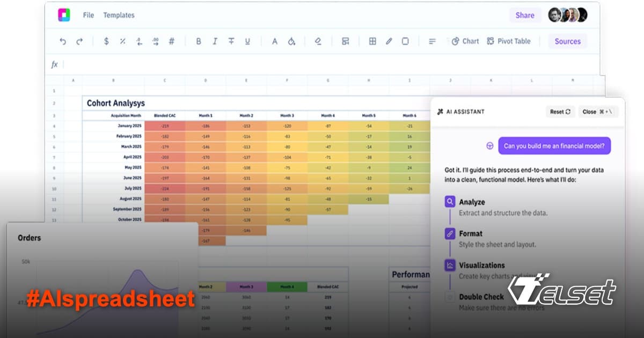This screenshot has height=338, width=644.
Task: Toggle underline formatting
Action: pos(247,41)
